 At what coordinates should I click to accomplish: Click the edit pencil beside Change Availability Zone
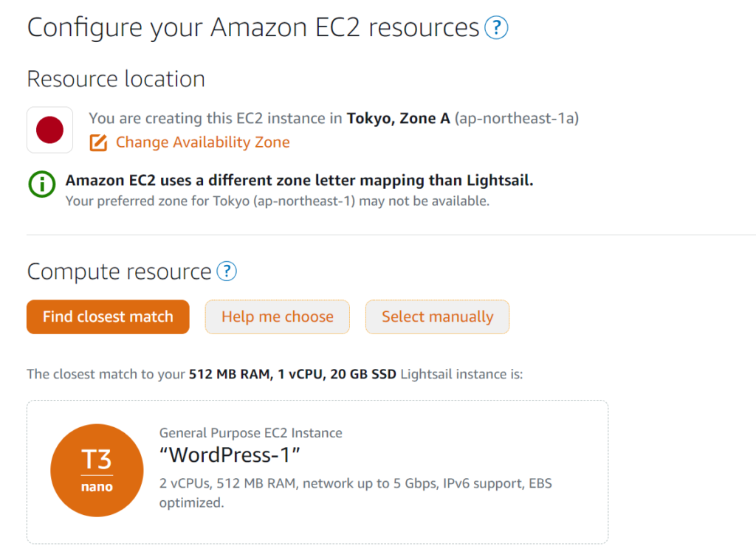98,142
